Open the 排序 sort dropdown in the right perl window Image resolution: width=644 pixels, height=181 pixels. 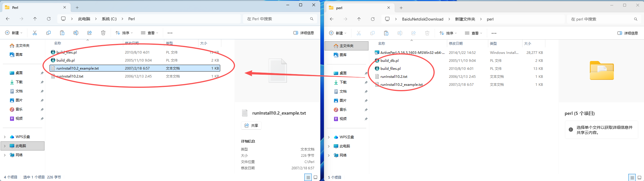[x=448, y=33]
